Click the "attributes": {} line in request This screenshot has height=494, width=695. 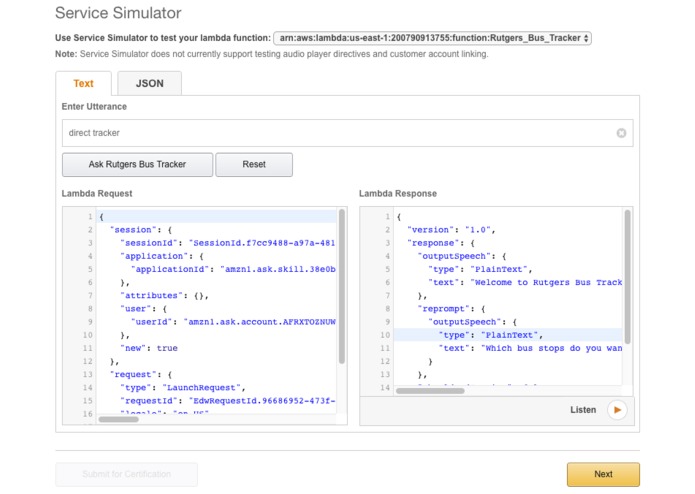tap(164, 296)
